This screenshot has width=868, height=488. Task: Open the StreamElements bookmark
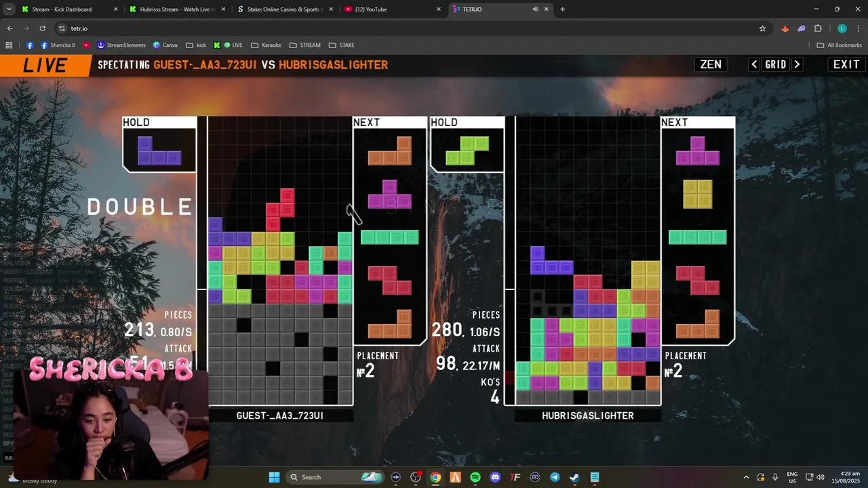click(x=121, y=45)
